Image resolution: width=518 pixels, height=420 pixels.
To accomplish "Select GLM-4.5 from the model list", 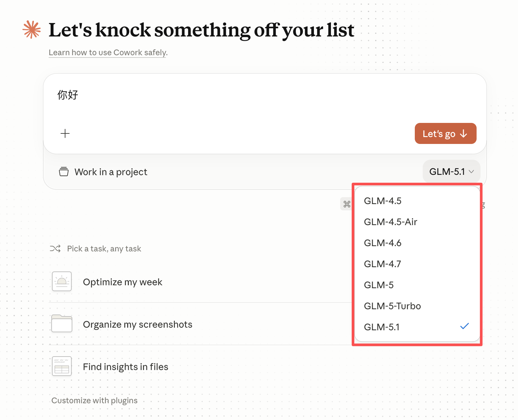I will (x=383, y=201).
